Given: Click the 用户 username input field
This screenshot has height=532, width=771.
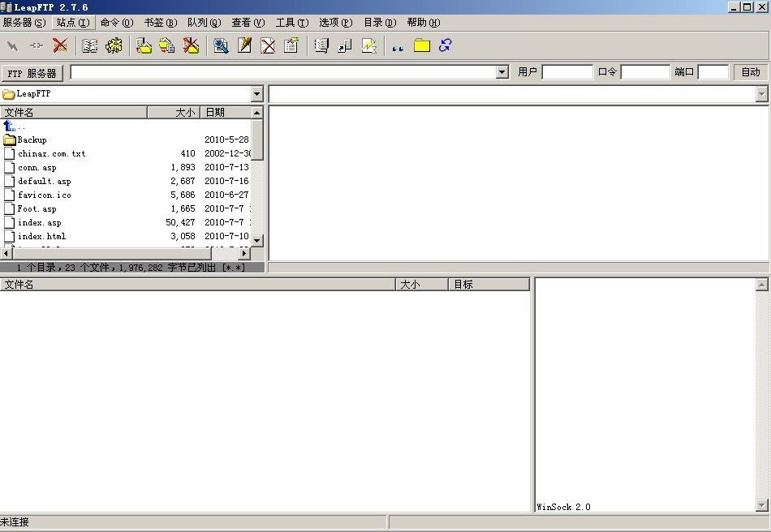Looking at the screenshot, I should pos(567,72).
